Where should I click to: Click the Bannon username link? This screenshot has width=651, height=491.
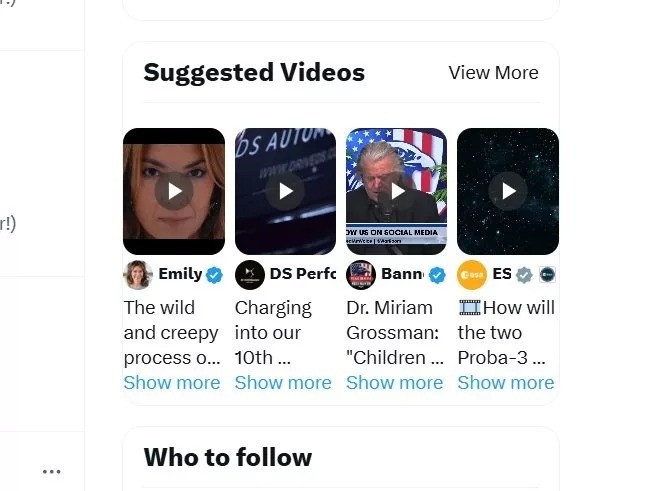click(x=402, y=274)
